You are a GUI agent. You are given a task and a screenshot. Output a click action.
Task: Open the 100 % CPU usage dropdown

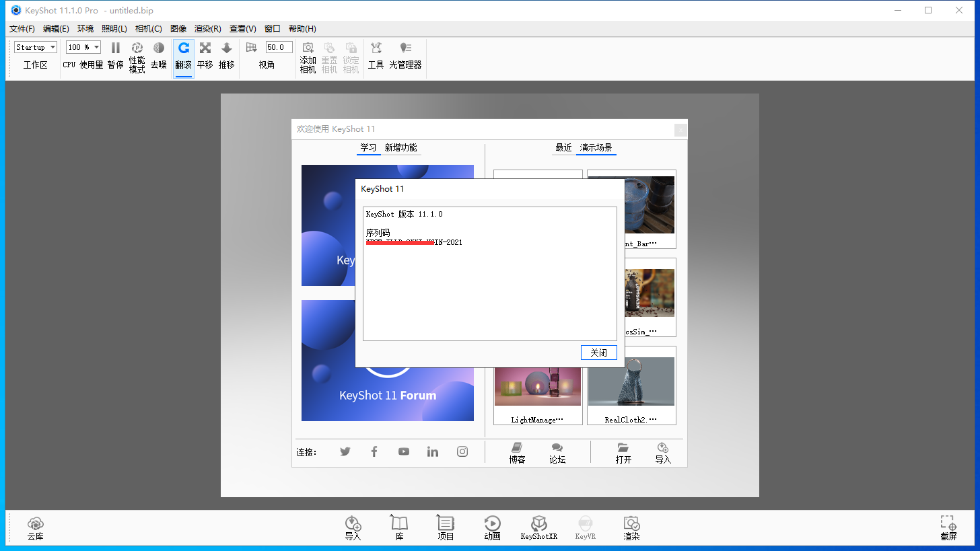83,47
